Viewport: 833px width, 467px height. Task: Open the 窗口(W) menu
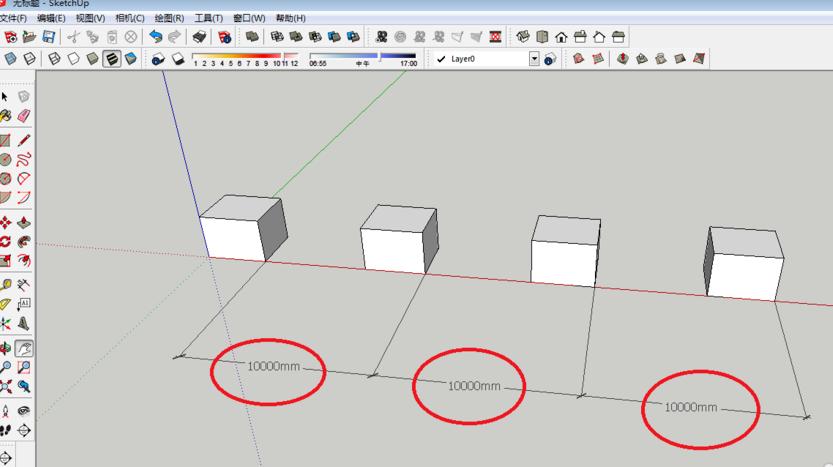coord(249,18)
